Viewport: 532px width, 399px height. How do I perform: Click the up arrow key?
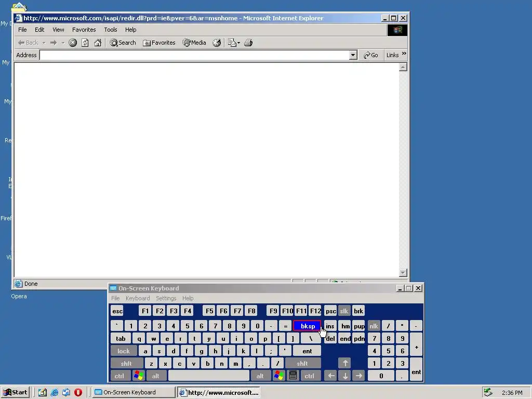point(345,363)
